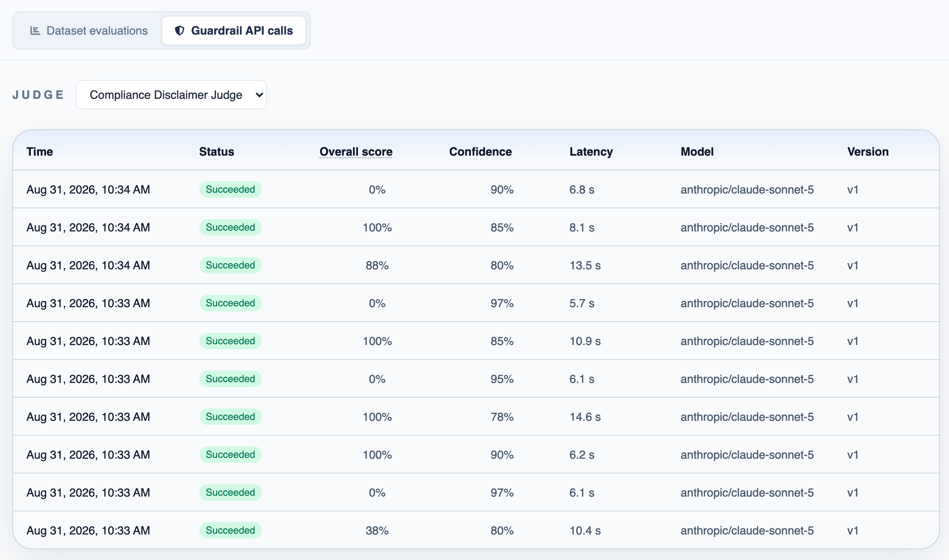Click Succeeded badge in the 10.9 s row
Image resolution: width=949 pixels, height=560 pixels.
230,341
